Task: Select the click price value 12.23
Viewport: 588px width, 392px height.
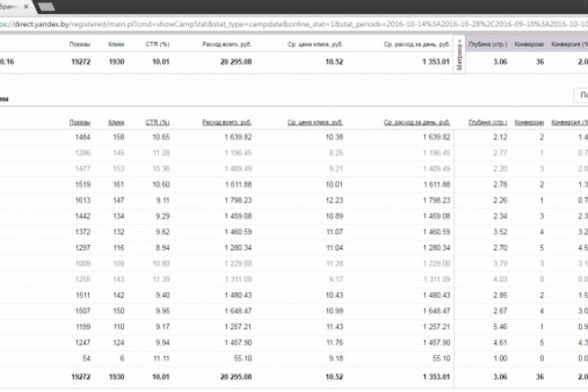Action: tap(334, 200)
